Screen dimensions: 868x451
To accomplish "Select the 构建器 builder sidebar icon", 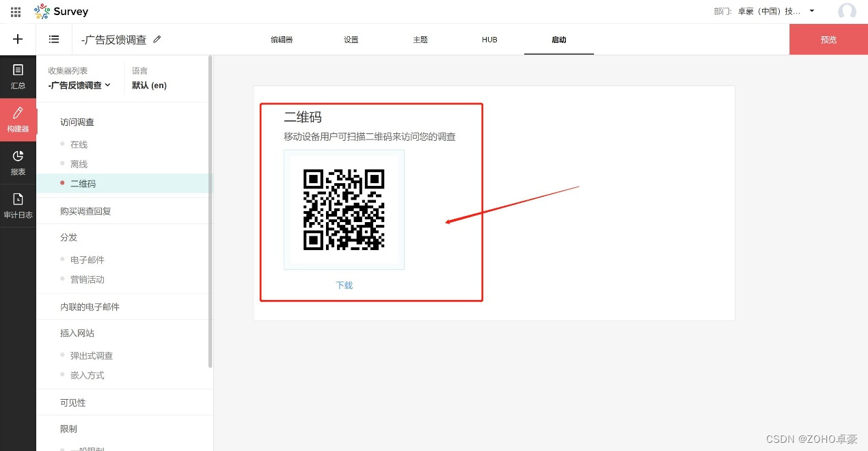I will pos(18,120).
